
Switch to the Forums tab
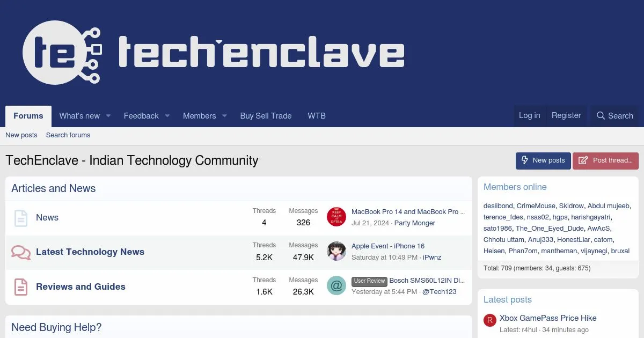click(x=28, y=116)
